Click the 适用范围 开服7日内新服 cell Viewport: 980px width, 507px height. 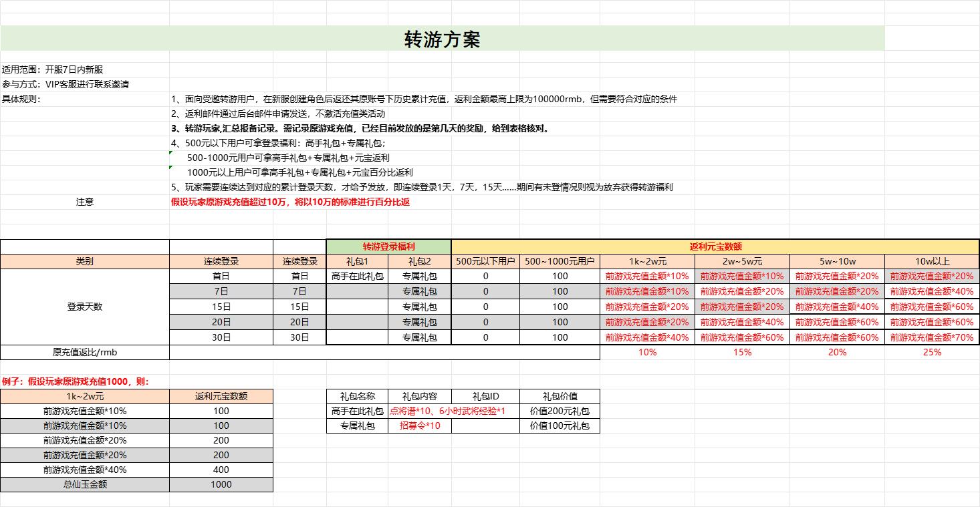pos(53,69)
